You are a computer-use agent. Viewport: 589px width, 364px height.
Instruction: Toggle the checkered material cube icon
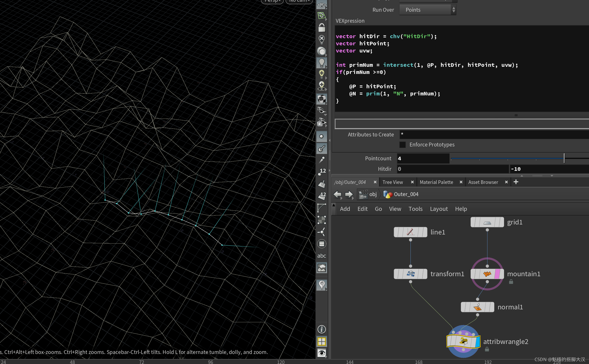(321, 99)
